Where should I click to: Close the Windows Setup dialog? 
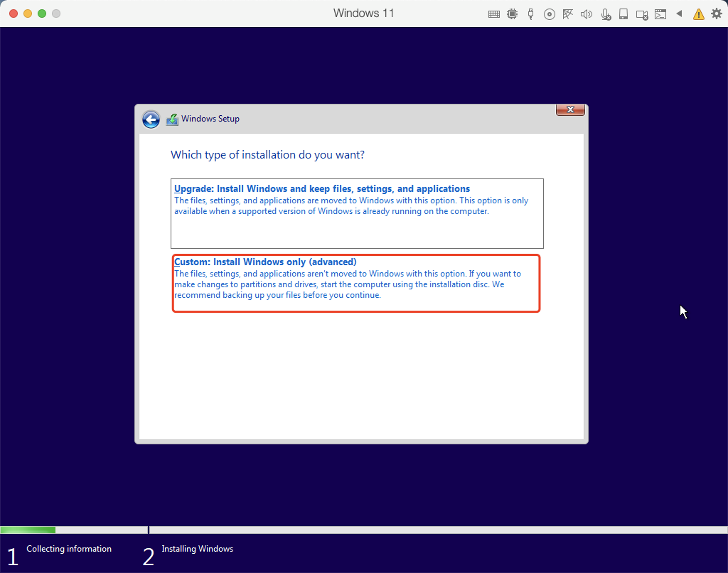coord(570,109)
